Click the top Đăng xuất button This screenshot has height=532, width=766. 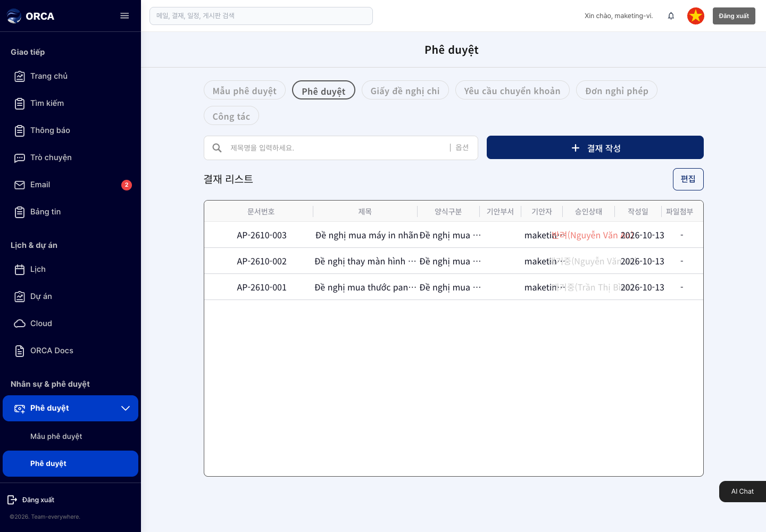pos(734,16)
